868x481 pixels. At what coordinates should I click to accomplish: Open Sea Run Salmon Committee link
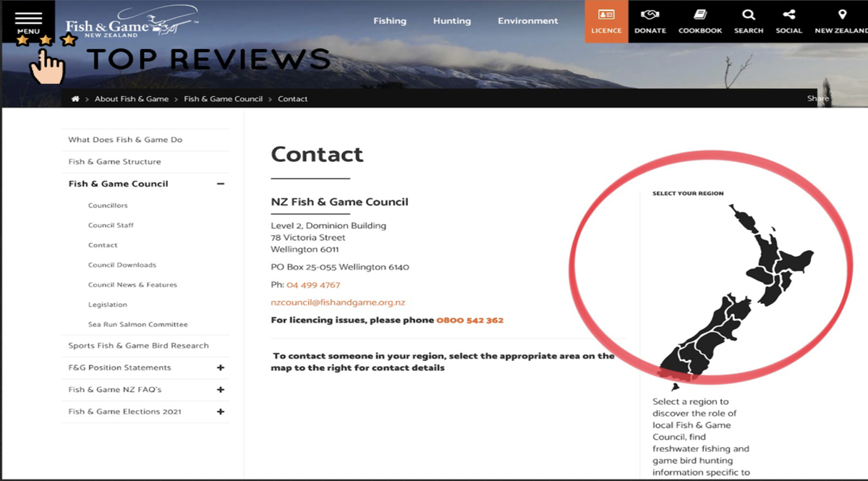pyautogui.click(x=138, y=325)
